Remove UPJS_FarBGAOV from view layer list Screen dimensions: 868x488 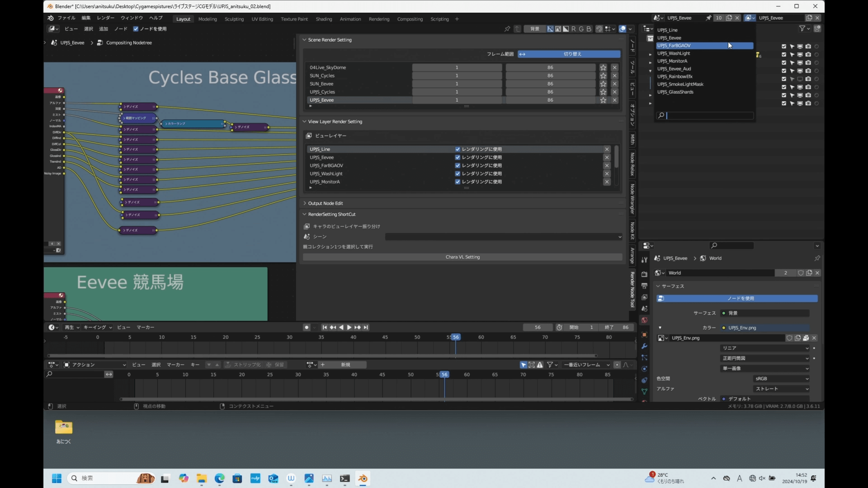pyautogui.click(x=607, y=166)
